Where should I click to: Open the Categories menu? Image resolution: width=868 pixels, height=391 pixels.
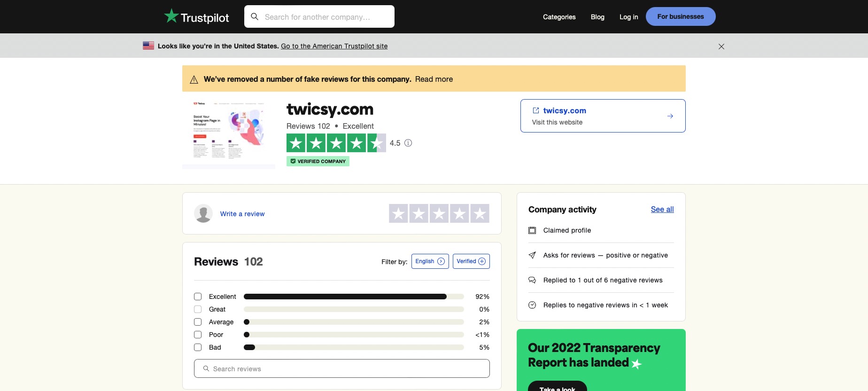click(x=559, y=17)
